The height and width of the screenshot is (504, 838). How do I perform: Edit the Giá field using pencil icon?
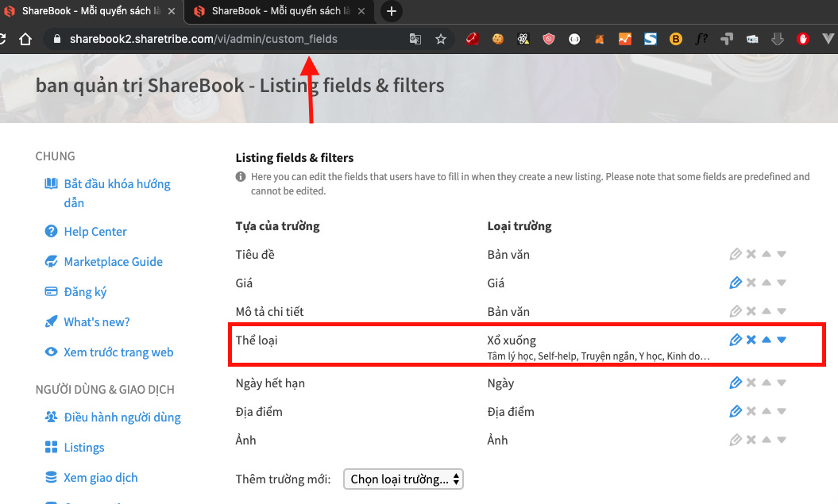(735, 283)
